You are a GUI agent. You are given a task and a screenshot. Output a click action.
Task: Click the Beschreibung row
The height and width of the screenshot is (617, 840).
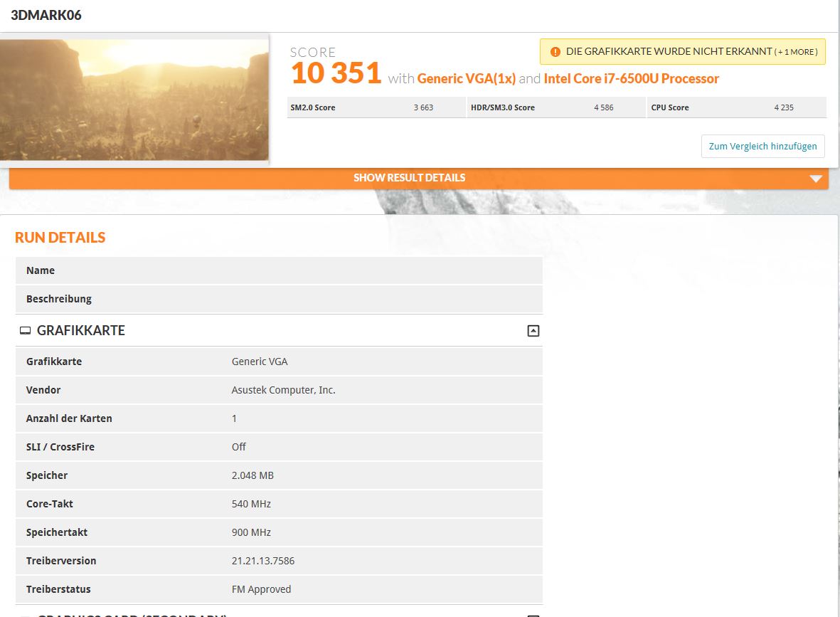point(279,299)
